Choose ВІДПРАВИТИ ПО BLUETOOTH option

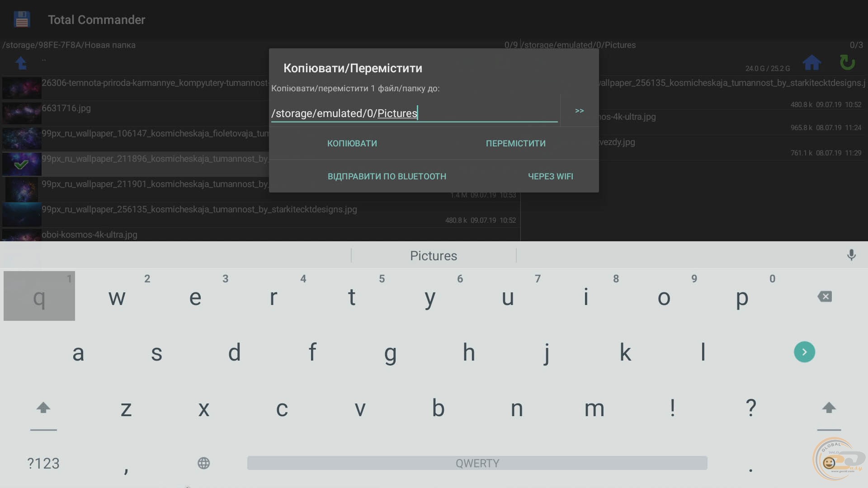coord(387,176)
